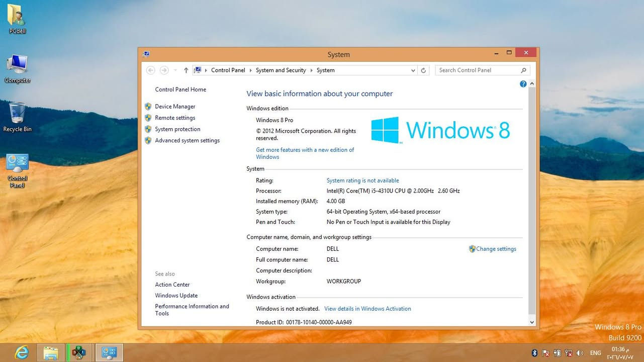Open Windows Update under See also
The image size is (644, 362).
click(x=176, y=296)
